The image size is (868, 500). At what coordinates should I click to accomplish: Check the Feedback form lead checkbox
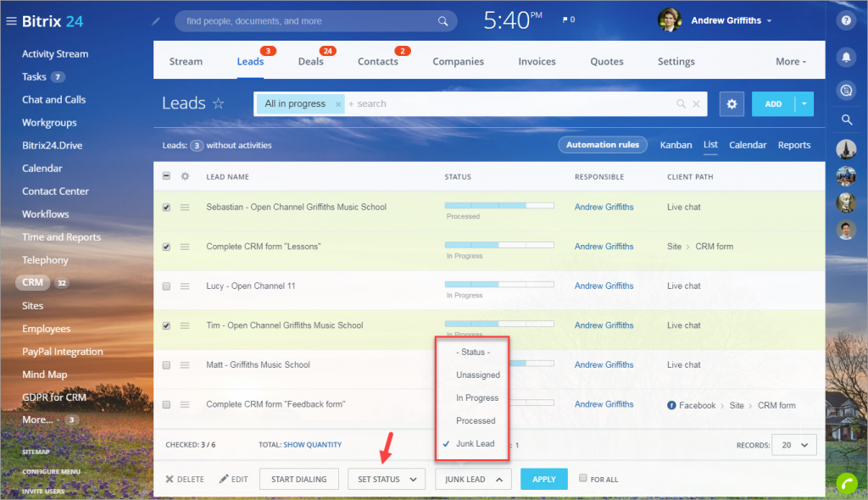tap(166, 405)
